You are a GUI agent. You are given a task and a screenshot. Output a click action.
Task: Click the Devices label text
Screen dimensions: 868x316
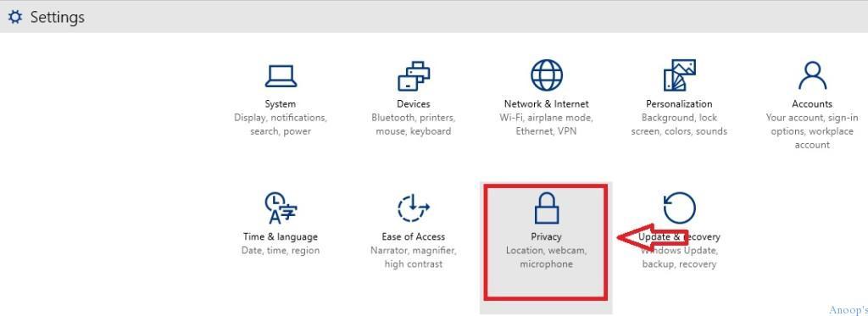(x=414, y=104)
